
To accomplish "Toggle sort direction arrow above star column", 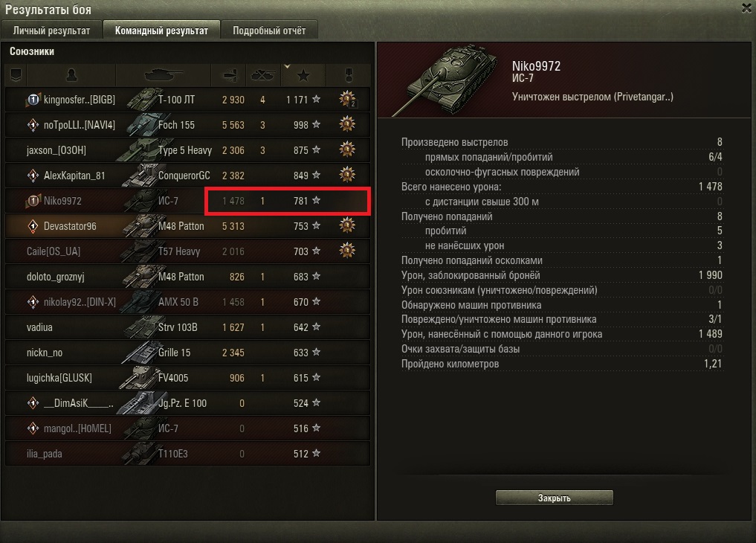I will pos(288,66).
